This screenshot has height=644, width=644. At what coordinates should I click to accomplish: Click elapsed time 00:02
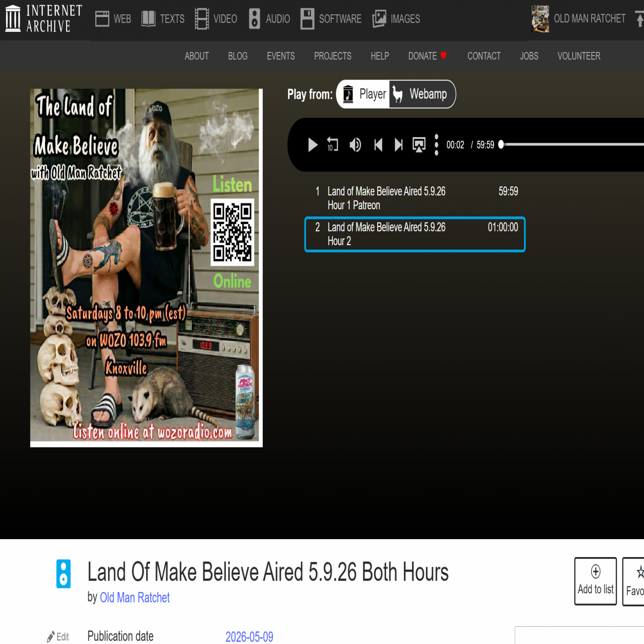click(455, 145)
